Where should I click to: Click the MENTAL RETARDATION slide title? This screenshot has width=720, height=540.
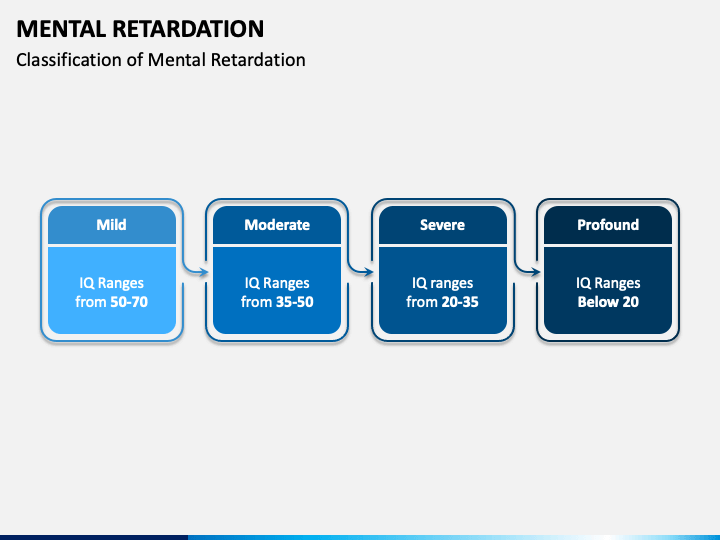tap(140, 29)
